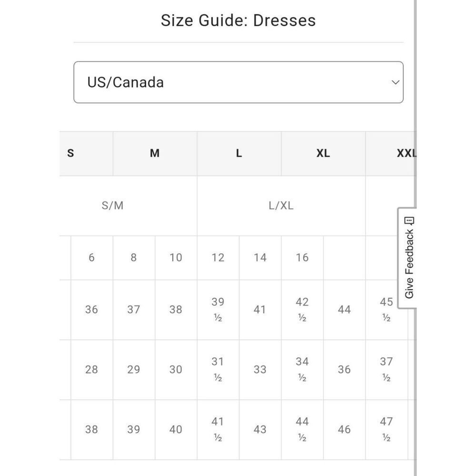This screenshot has height=476, width=476.
Task: Click the numeric size 12 cell
Action: (218, 258)
